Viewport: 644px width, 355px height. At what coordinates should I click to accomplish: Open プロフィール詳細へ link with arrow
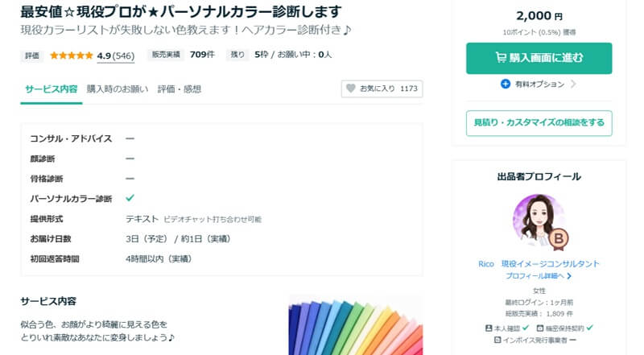(539, 276)
